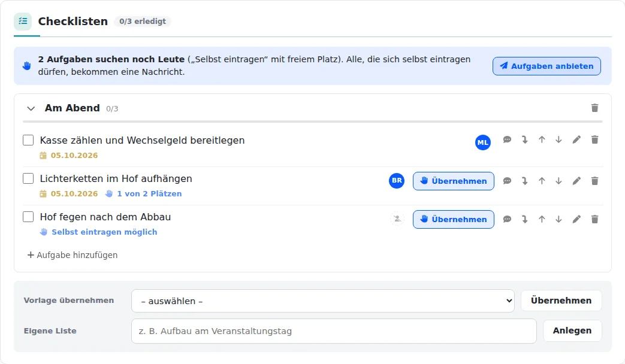This screenshot has width=625, height=364.
Task: Click '+ Aufgabe hinzufügen'
Action: tap(72, 255)
